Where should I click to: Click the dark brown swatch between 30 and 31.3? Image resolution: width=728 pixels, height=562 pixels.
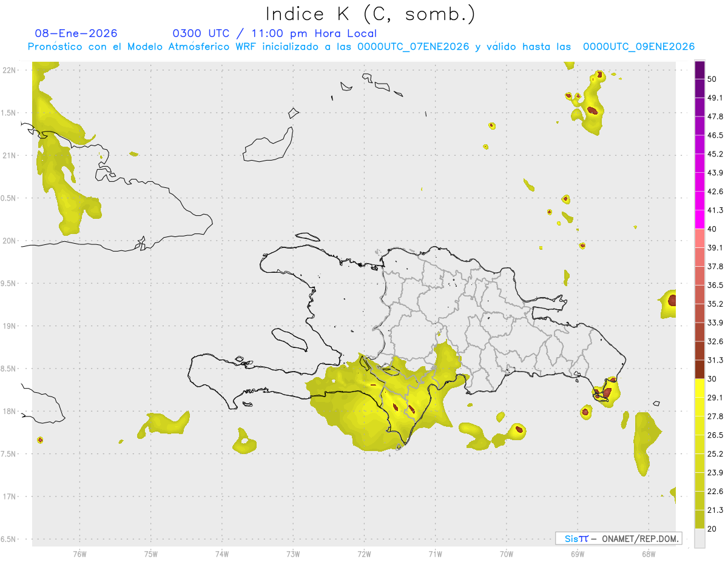699,369
